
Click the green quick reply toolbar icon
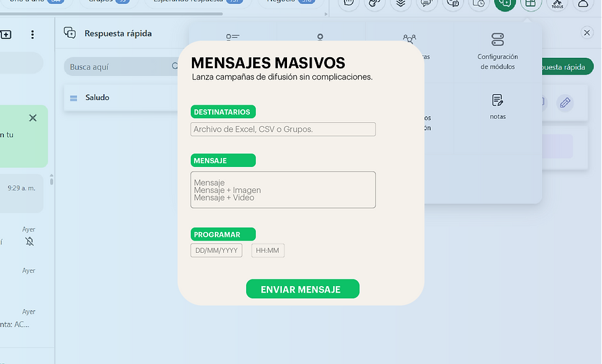(504, 3)
